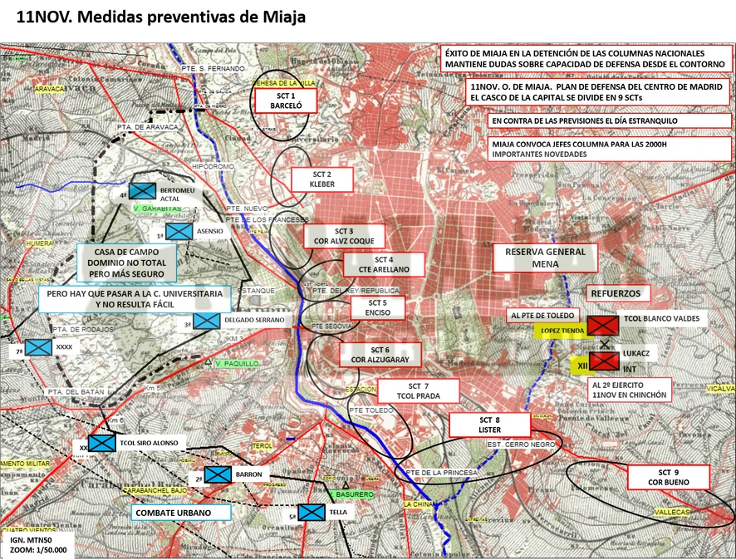Select the blue Asensio unit marker
736x560 pixels.
(x=179, y=231)
